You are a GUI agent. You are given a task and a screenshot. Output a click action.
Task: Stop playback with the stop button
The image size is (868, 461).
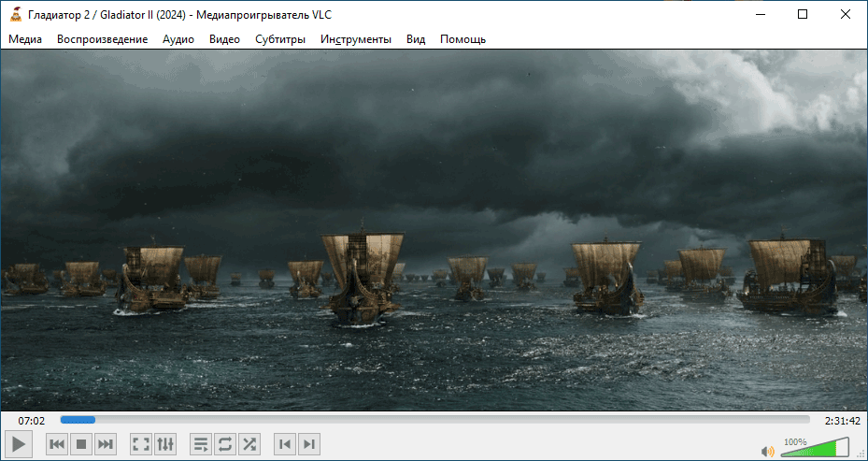(x=81, y=444)
